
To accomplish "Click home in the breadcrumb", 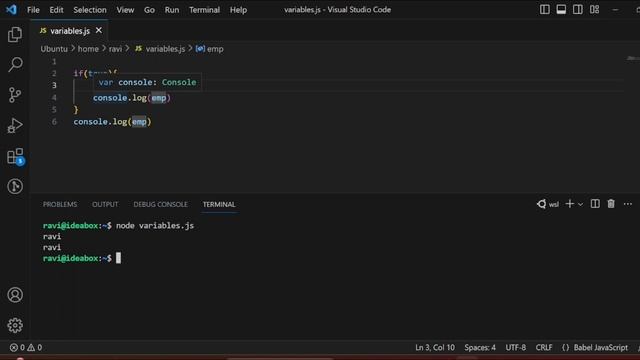I will [88, 49].
